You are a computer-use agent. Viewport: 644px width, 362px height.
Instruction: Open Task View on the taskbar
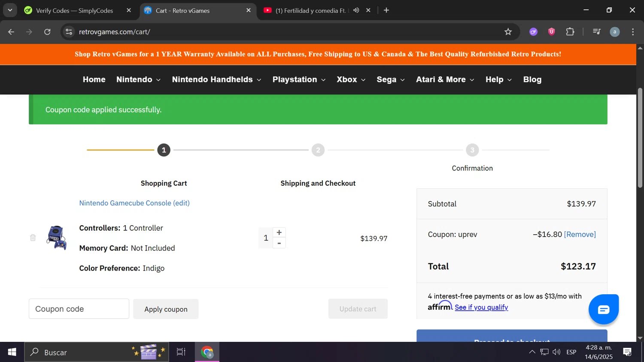(x=181, y=352)
